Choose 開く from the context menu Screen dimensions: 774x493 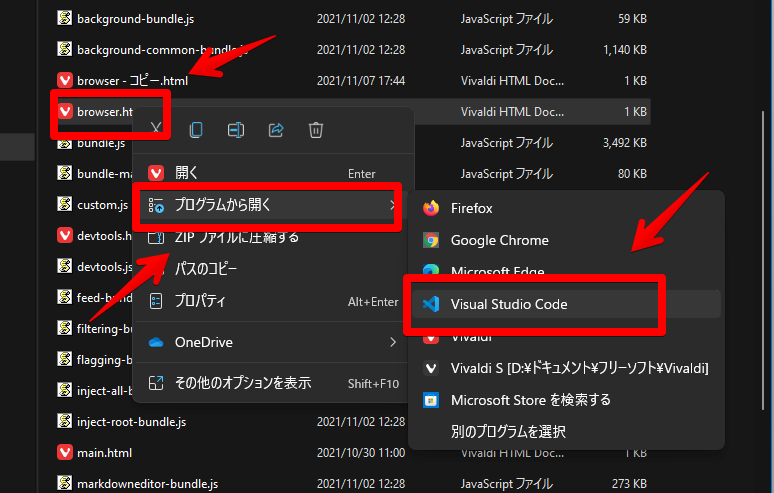click(271, 173)
